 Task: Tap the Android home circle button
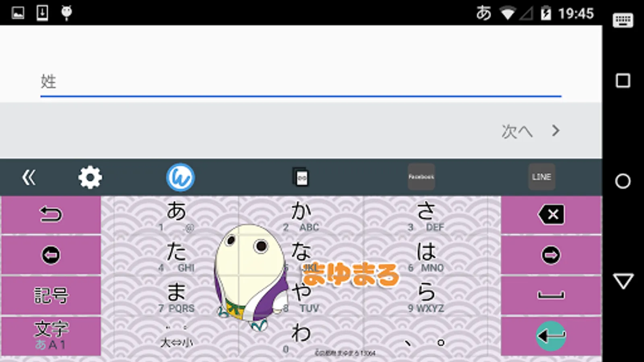tap(623, 181)
